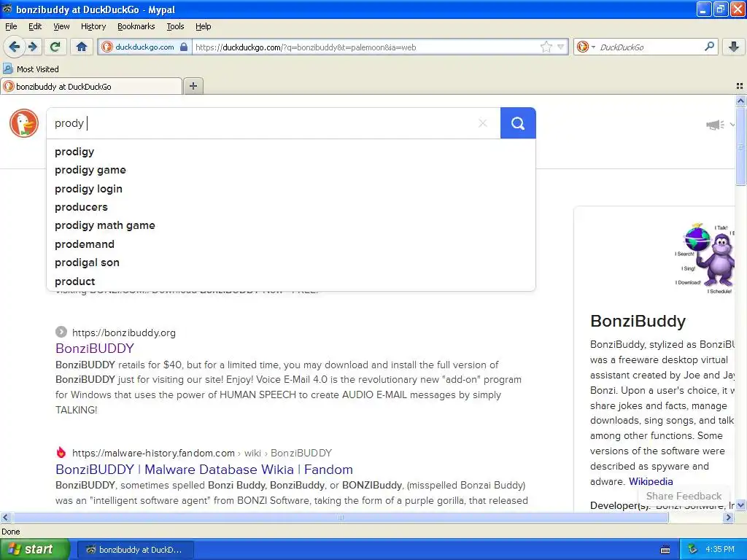Click the 4:35 PM taskbar clock
Viewport: 747px width, 560px height.
point(720,550)
